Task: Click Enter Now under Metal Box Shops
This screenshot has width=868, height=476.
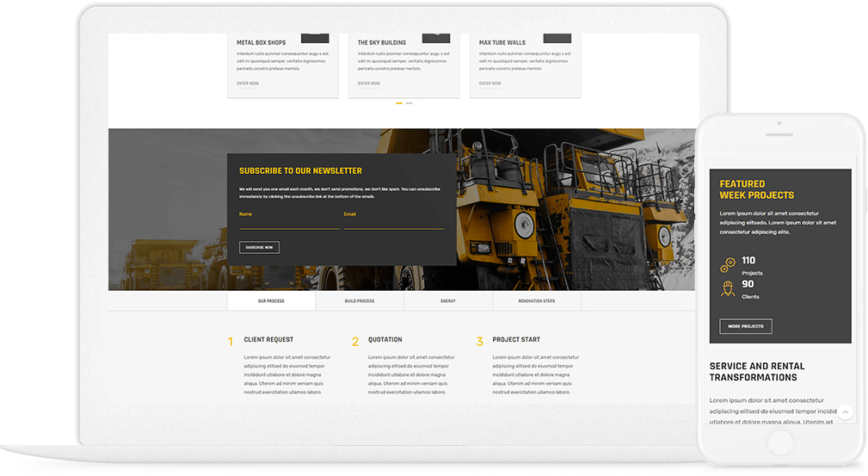Action: coord(248,83)
